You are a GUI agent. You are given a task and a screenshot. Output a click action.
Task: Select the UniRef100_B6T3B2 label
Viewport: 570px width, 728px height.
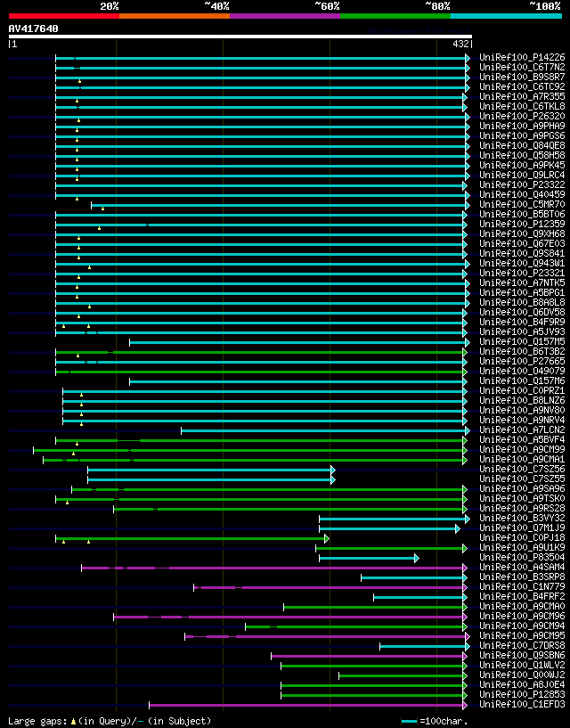[x=522, y=351]
